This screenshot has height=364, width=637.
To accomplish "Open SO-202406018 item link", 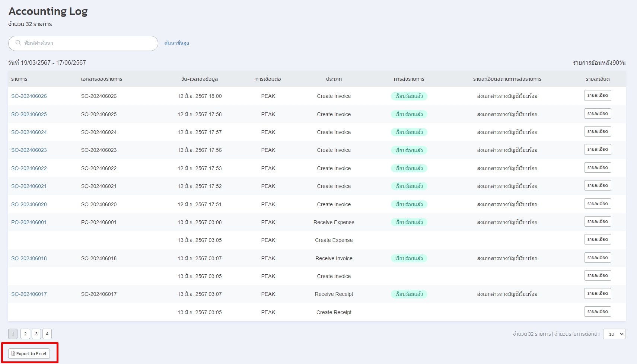I will 29,258.
